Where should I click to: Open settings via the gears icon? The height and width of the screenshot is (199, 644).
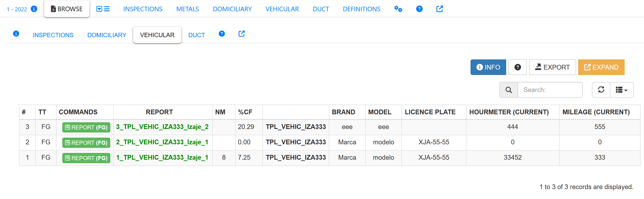[x=398, y=9]
